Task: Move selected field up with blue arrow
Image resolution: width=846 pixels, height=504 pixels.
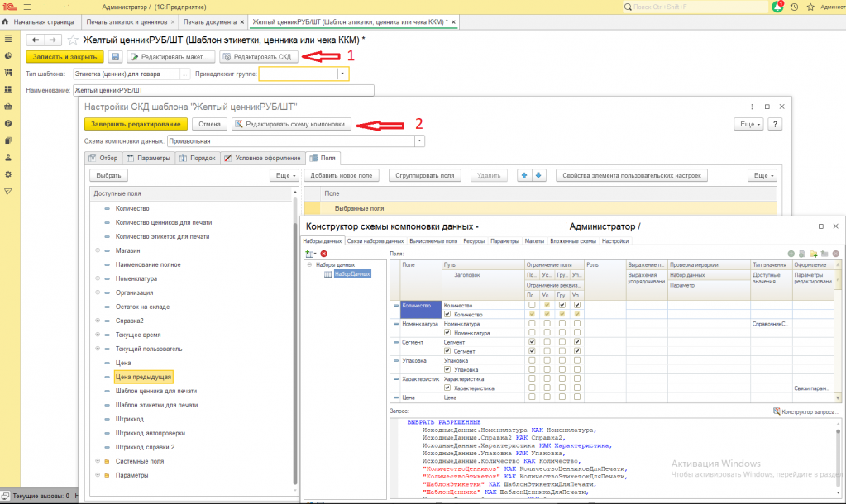Action: point(523,175)
